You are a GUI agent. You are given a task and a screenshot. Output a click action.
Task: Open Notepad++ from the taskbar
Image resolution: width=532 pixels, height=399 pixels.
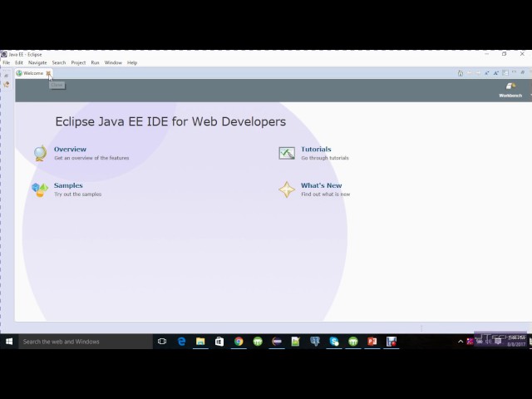(x=296, y=342)
